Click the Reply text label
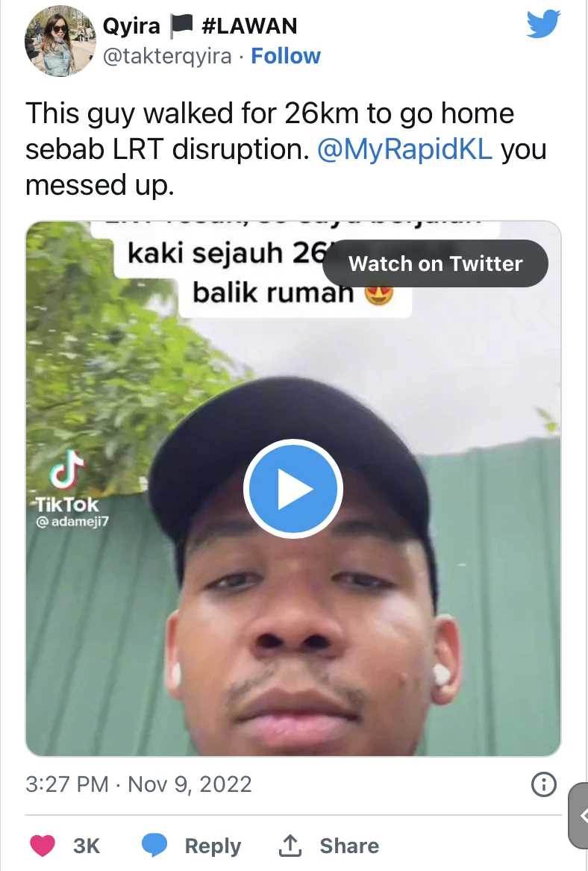 (213, 846)
